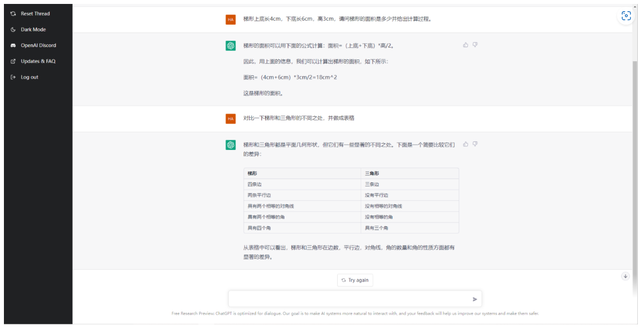Click the table cell 具有三个角
This screenshot has width=644, height=330.
pos(410,228)
